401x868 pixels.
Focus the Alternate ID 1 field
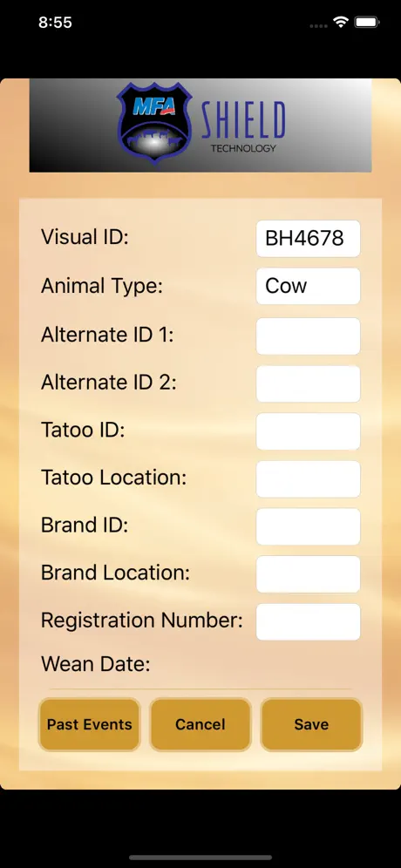tap(308, 336)
